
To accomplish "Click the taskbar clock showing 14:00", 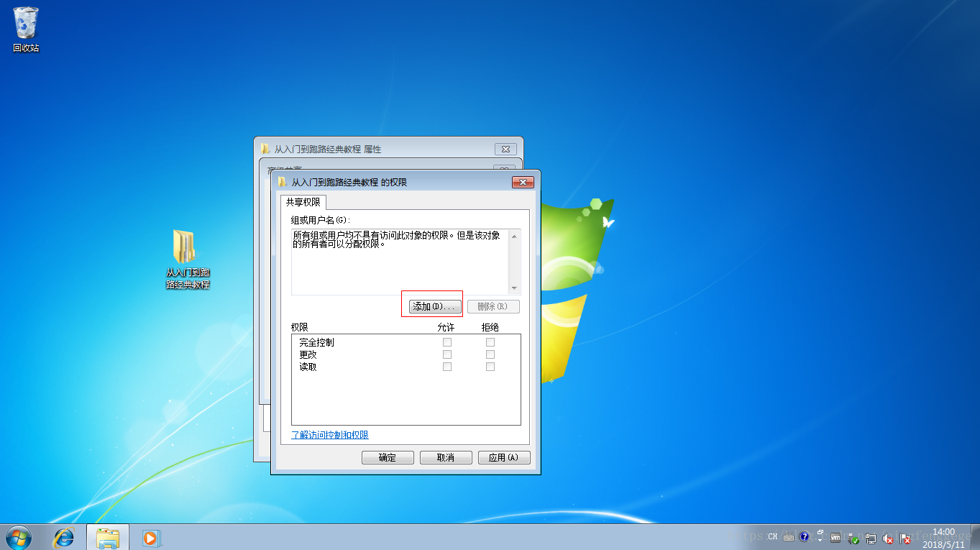I will [943, 538].
